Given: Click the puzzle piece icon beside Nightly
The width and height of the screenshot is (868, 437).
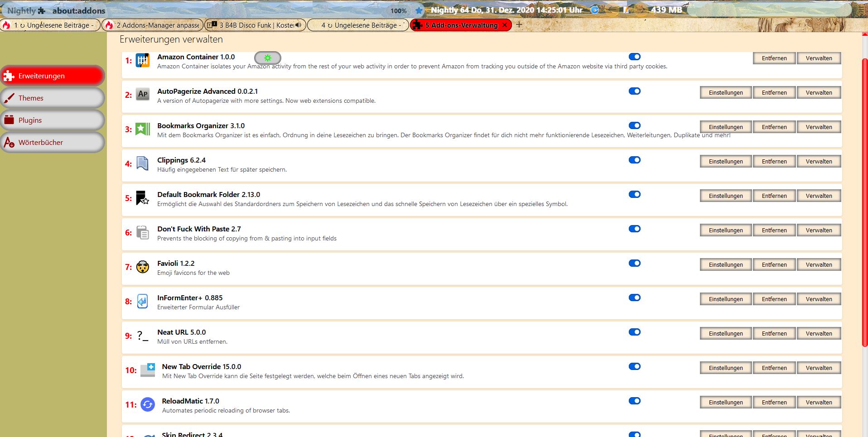Looking at the screenshot, I should (x=42, y=10).
